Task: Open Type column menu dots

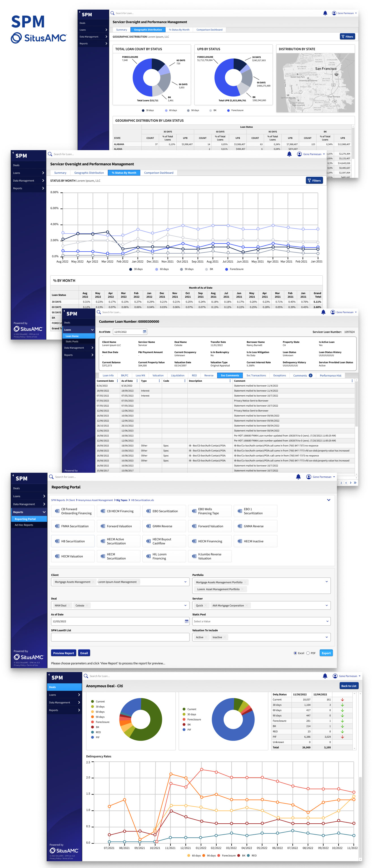Action: point(159,381)
